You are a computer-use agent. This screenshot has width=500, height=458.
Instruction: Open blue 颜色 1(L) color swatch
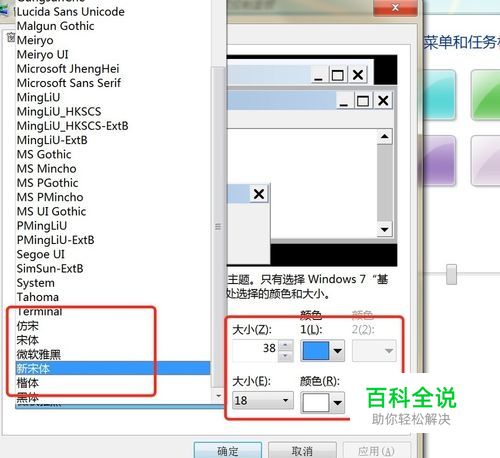(315, 350)
